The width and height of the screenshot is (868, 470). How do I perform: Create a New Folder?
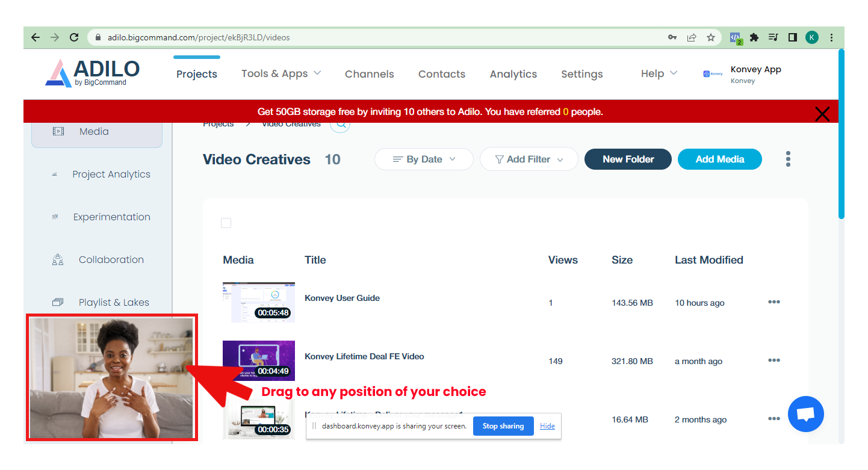coord(628,159)
